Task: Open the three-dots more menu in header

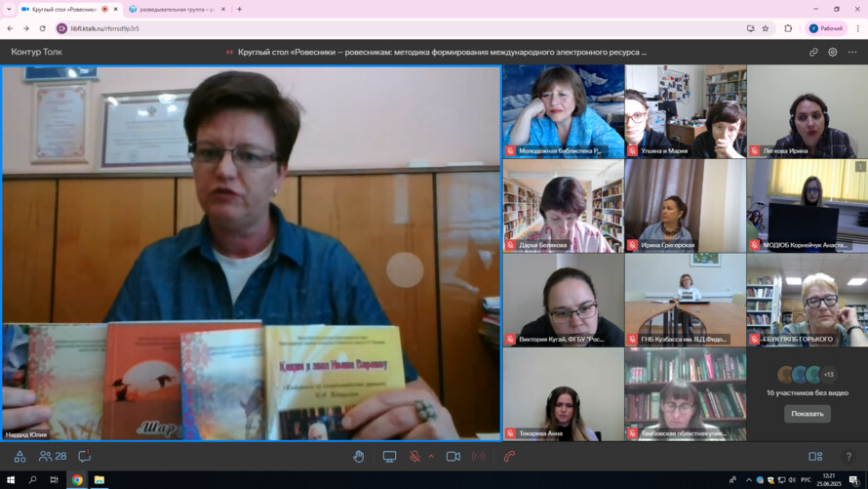Action: click(x=852, y=52)
